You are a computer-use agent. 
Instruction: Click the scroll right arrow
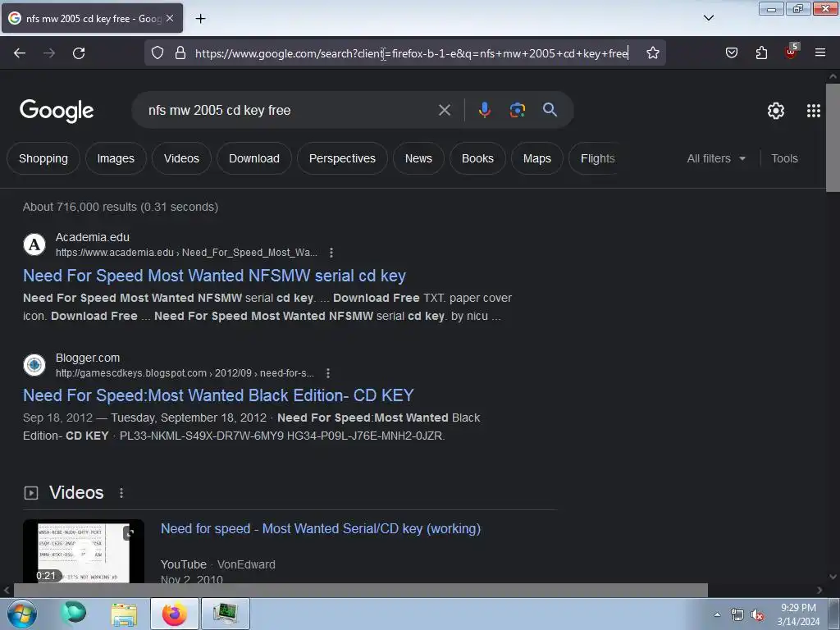(x=819, y=591)
